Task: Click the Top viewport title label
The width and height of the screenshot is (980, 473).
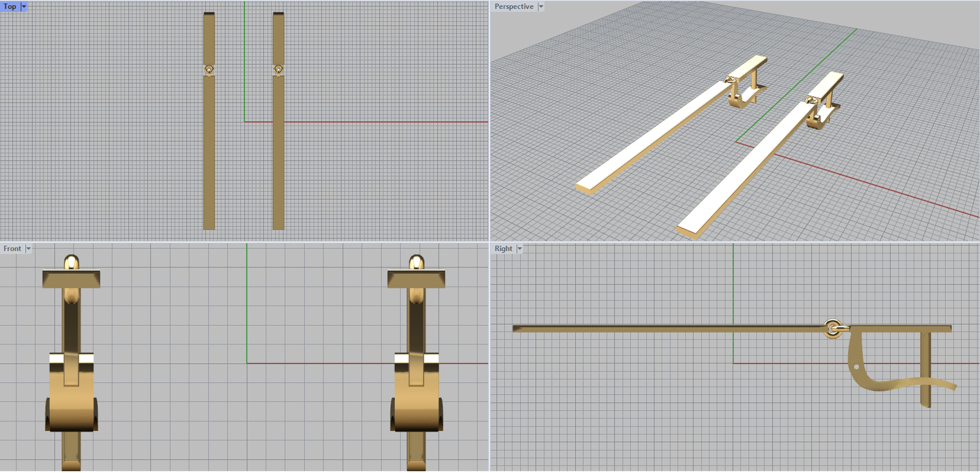Action: coord(10,7)
